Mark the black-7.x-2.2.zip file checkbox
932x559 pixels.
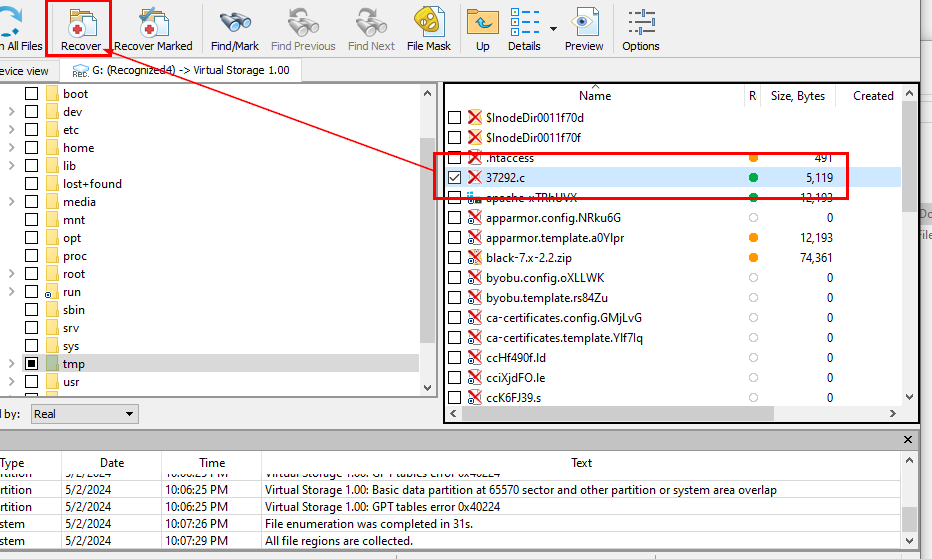point(455,258)
